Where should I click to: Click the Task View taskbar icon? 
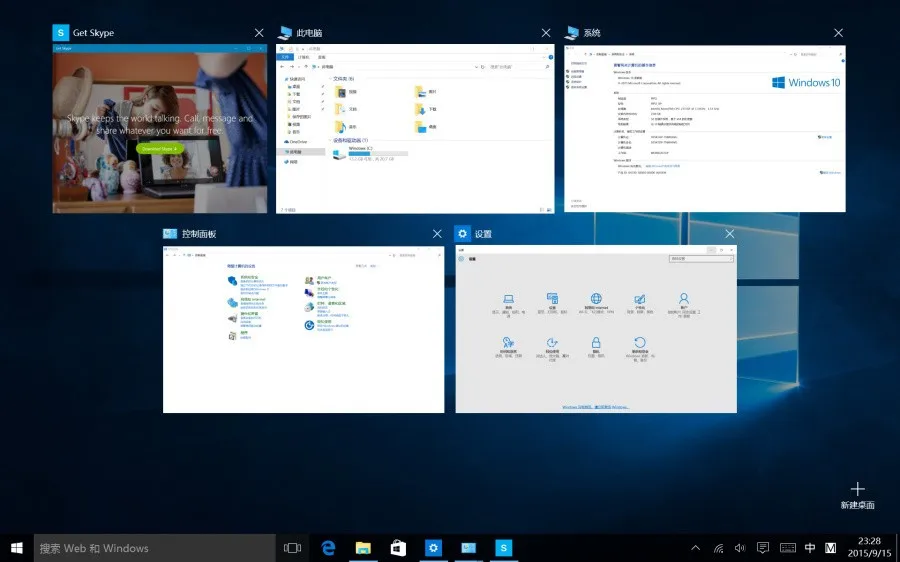[292, 548]
